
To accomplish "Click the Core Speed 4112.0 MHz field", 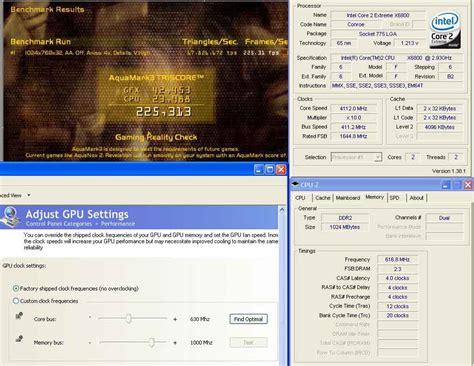I will pyautogui.click(x=354, y=108).
